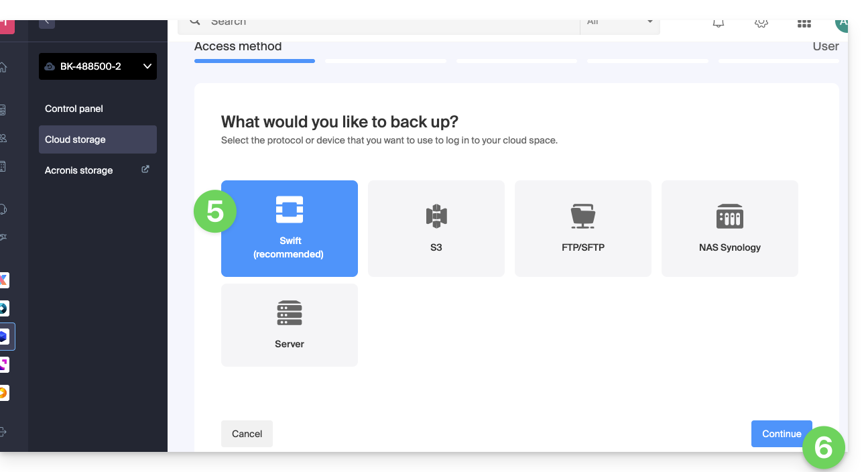The height and width of the screenshot is (472, 868).
Task: Click the logout icon at sidebar bottom
Action: coord(3,432)
